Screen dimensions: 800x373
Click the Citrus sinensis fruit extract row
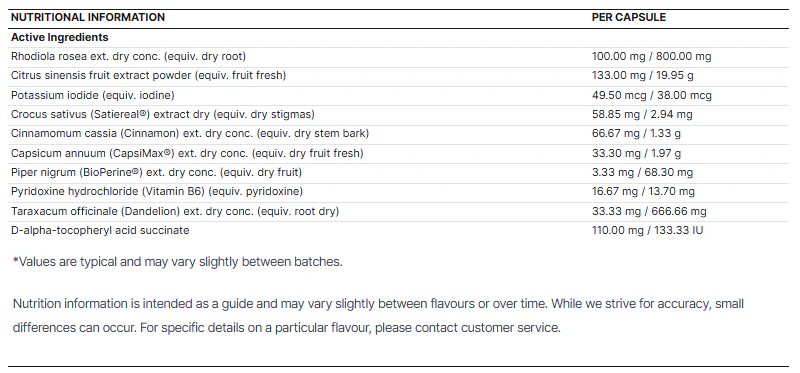coord(398,76)
